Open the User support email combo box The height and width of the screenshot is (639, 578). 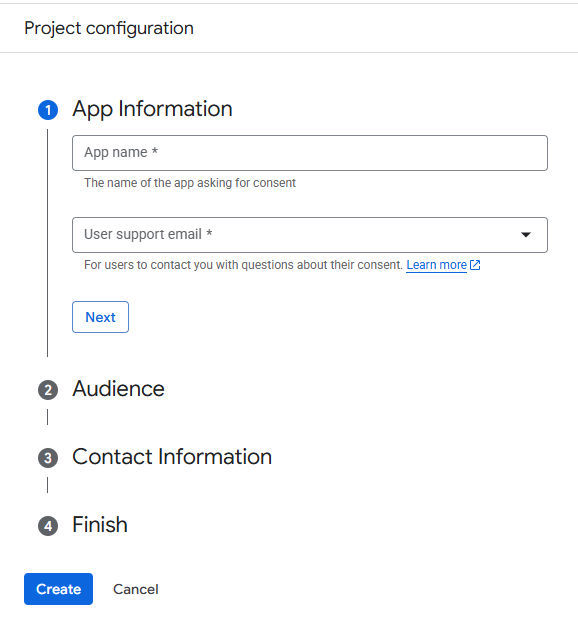(310, 235)
